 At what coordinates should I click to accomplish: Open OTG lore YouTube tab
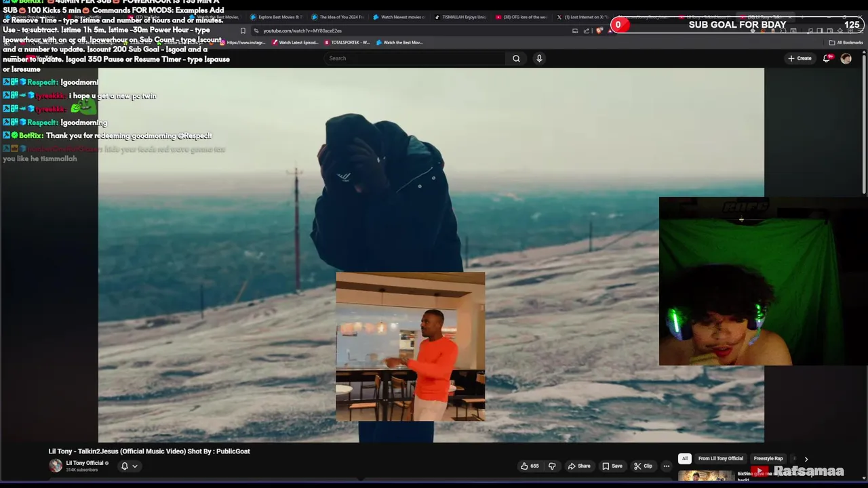521,17
